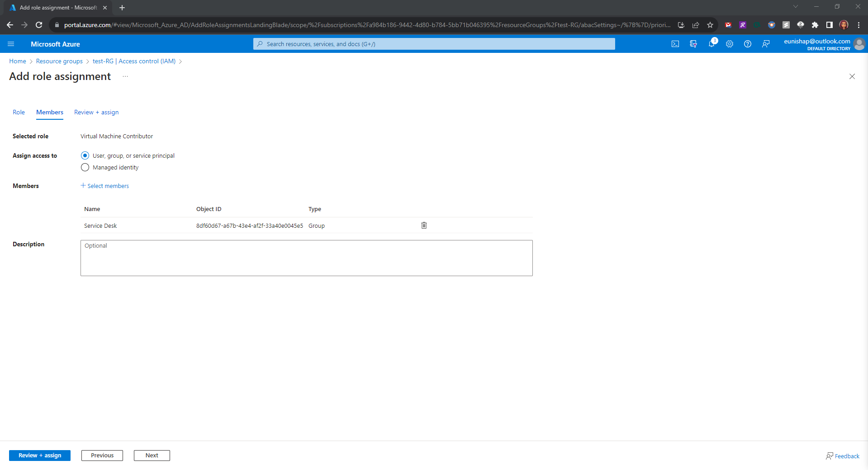Bookmark this page with star icon
Screen dimensions: 868x470
710,25
